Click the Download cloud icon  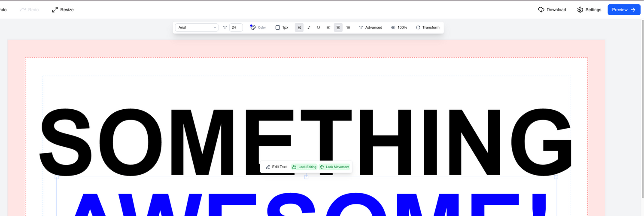click(541, 9)
